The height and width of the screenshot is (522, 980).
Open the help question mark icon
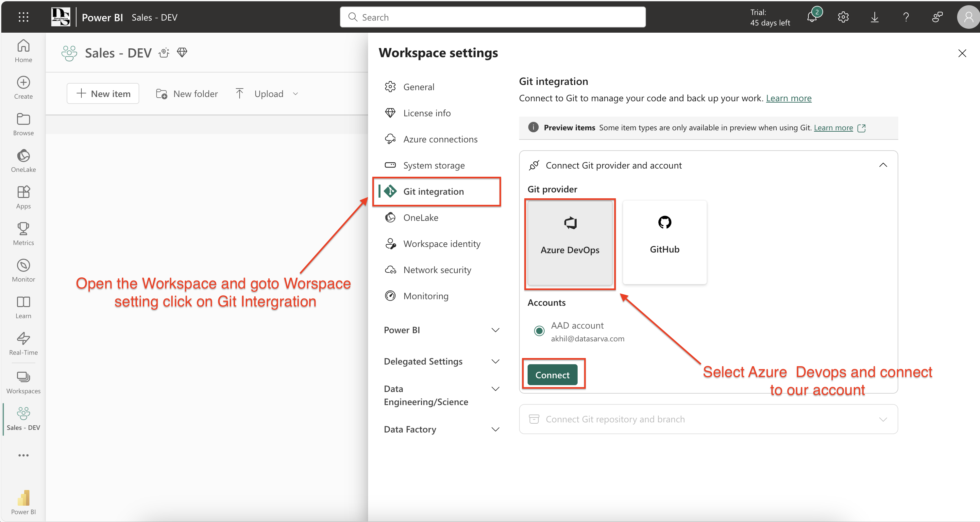coord(906,17)
